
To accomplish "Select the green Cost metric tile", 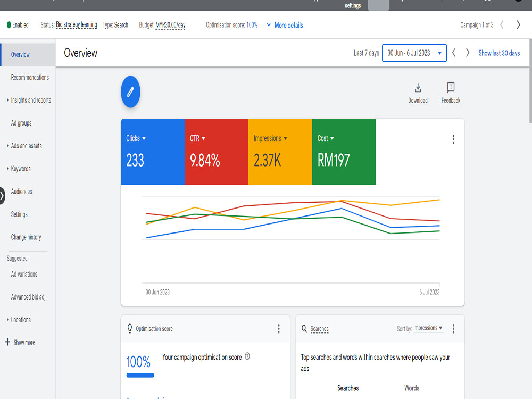I will (344, 152).
